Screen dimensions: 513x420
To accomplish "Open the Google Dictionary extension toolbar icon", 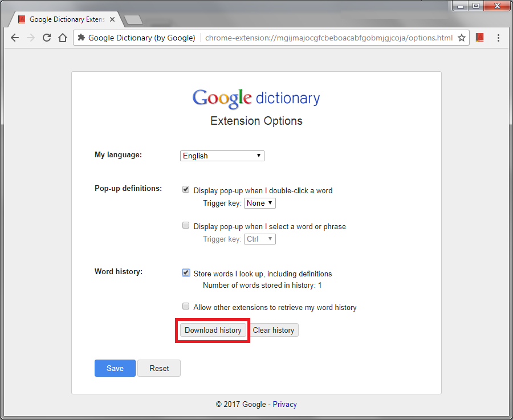I will click(x=479, y=38).
